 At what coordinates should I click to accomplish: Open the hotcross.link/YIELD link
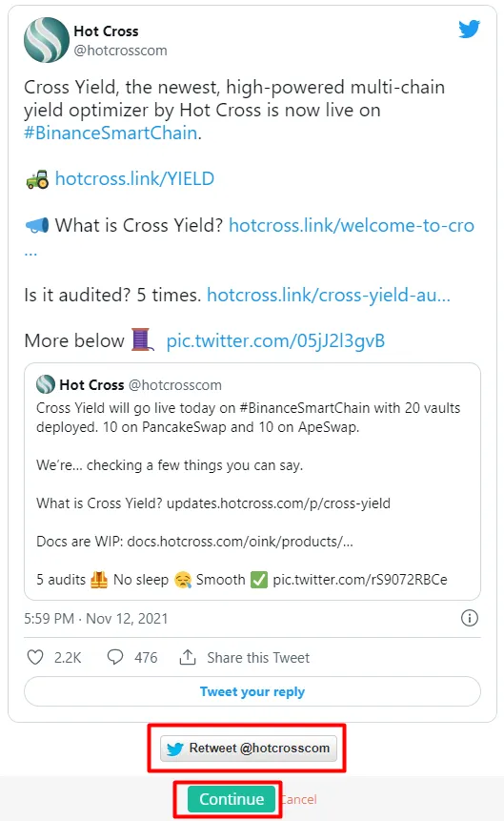[134, 178]
